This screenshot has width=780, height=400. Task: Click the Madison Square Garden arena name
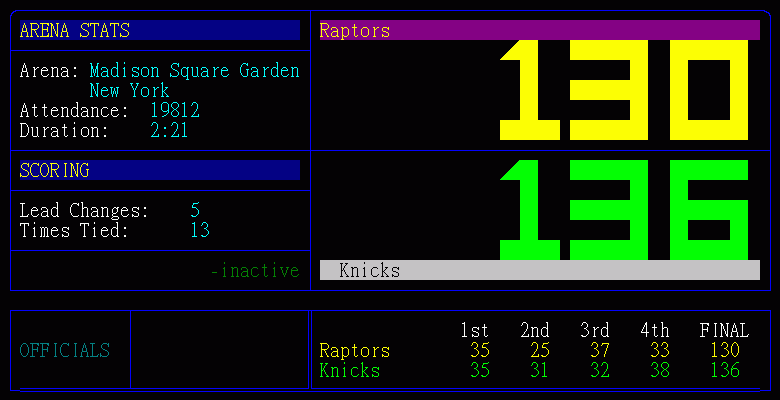tap(195, 71)
